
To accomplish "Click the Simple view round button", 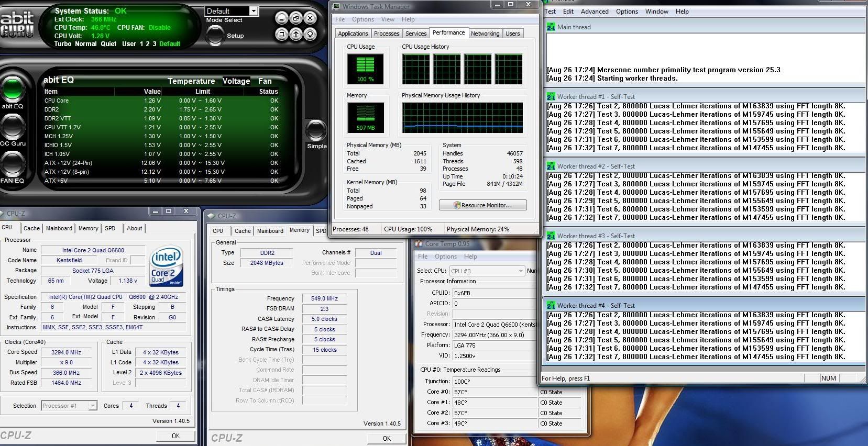I will [x=316, y=130].
